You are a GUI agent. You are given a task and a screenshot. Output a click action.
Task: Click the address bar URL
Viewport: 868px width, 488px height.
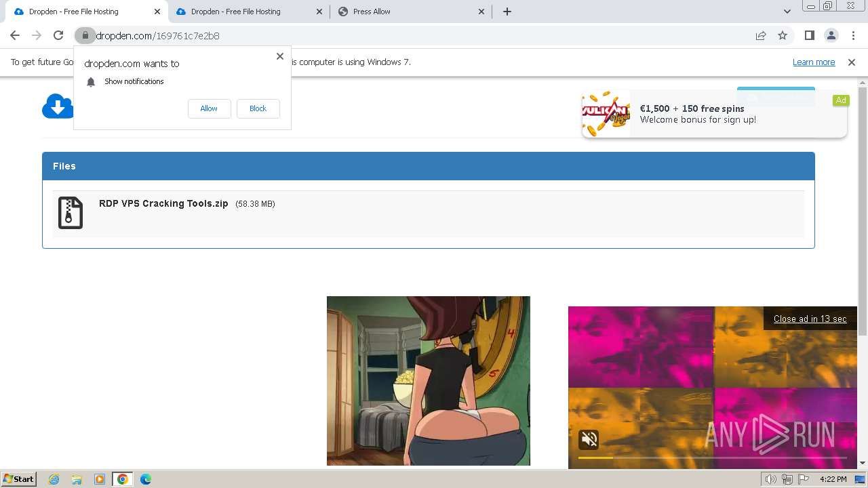coord(157,36)
